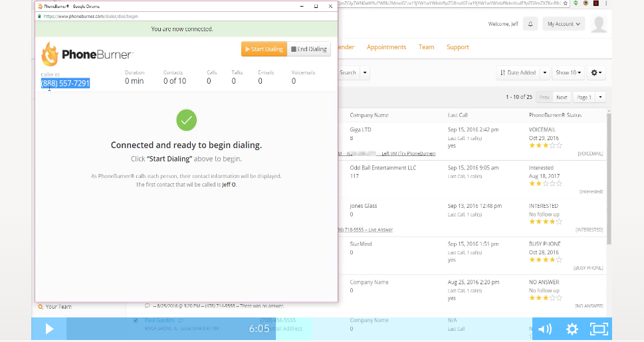The image size is (644, 342).
Task: Expand the Search options arrow
Action: [x=365, y=72]
